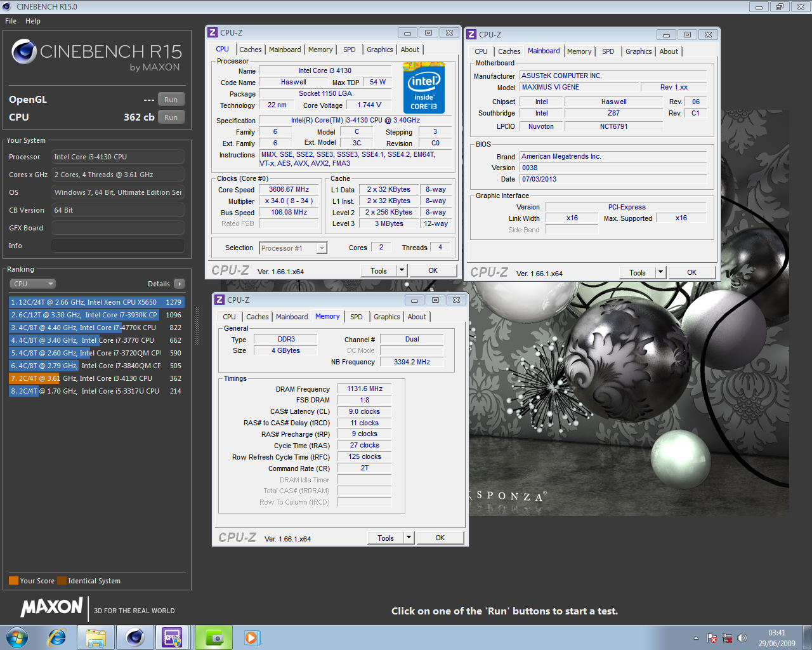
Task: Click Tools button in the CPU-Z Memory window
Action: (x=386, y=538)
